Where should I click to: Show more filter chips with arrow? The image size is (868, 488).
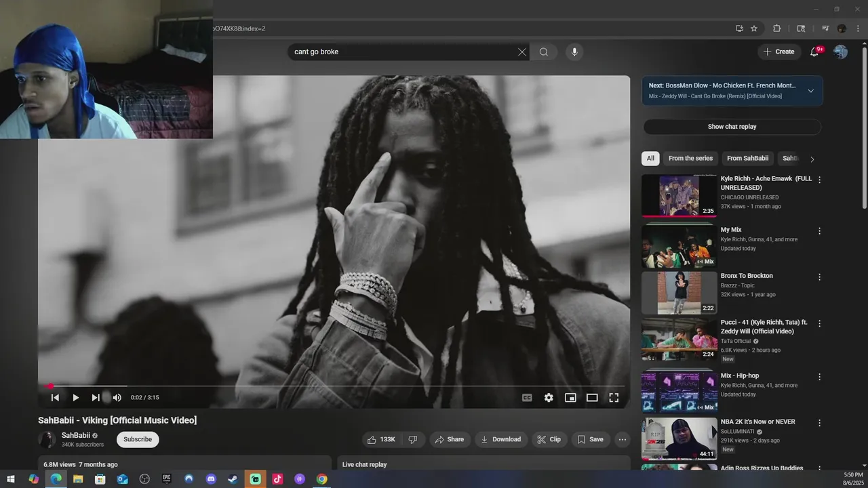812,159
